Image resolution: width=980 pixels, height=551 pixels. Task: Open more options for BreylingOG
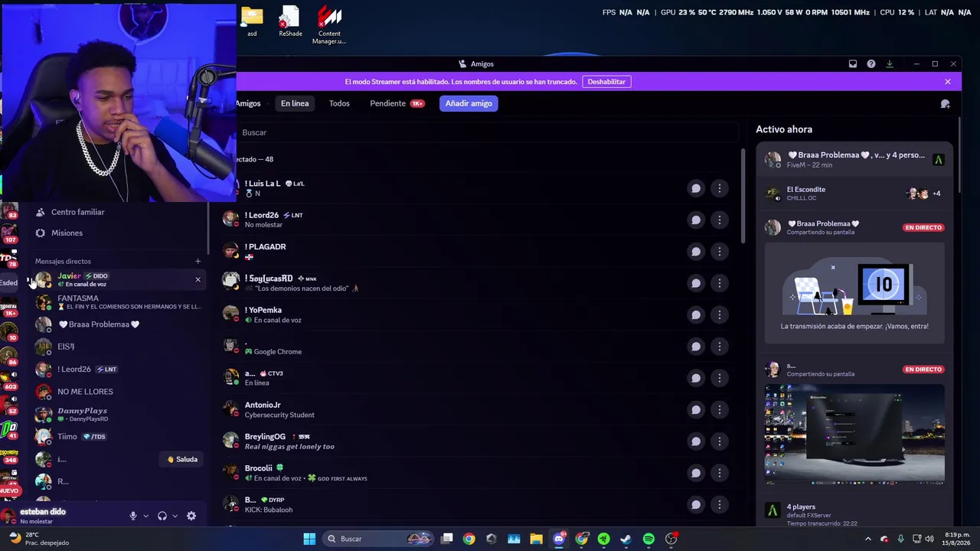point(720,442)
